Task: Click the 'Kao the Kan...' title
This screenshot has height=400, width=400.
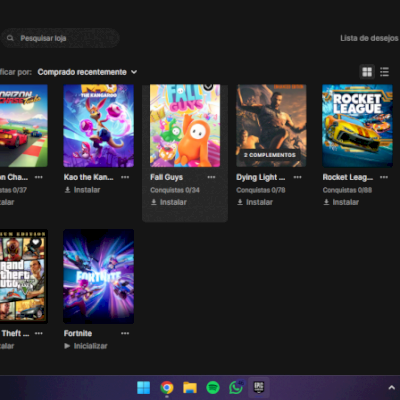Action: tap(89, 177)
